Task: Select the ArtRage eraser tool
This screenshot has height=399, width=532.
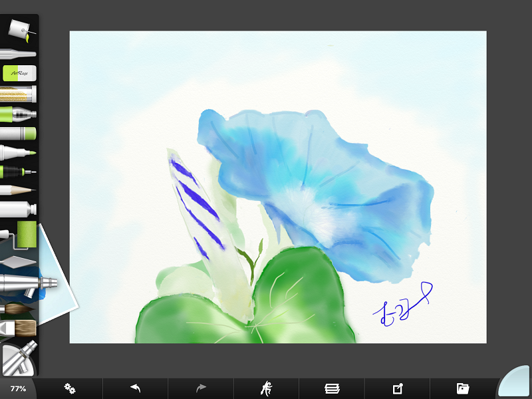Action: click(x=19, y=72)
